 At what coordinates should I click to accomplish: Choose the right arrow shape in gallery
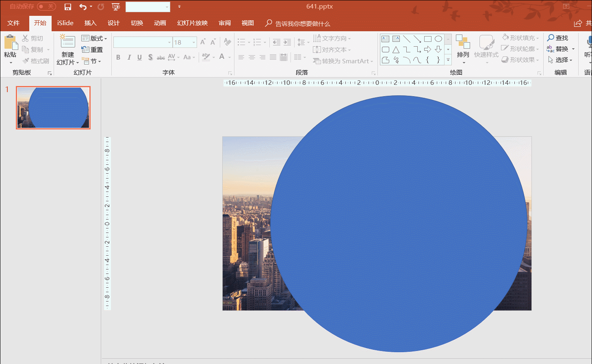tap(427, 50)
